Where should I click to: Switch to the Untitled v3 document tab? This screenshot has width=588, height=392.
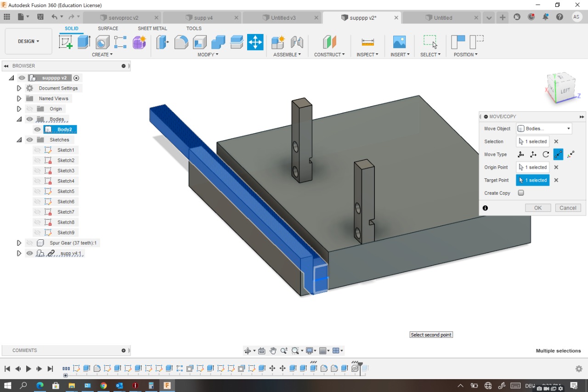point(283,18)
